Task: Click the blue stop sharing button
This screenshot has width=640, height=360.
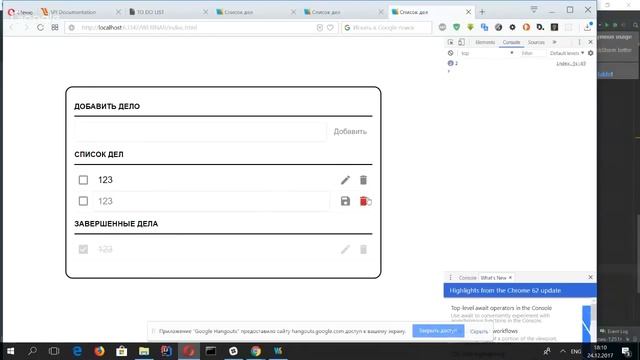Action: coord(438,331)
